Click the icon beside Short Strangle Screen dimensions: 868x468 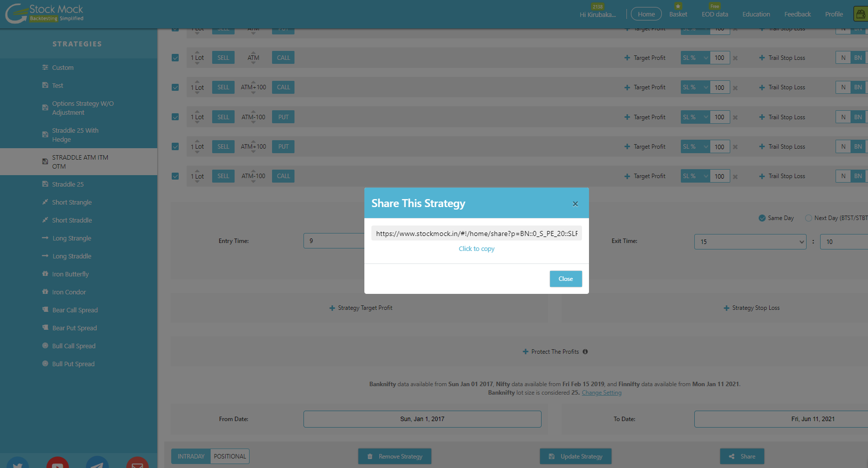45,202
